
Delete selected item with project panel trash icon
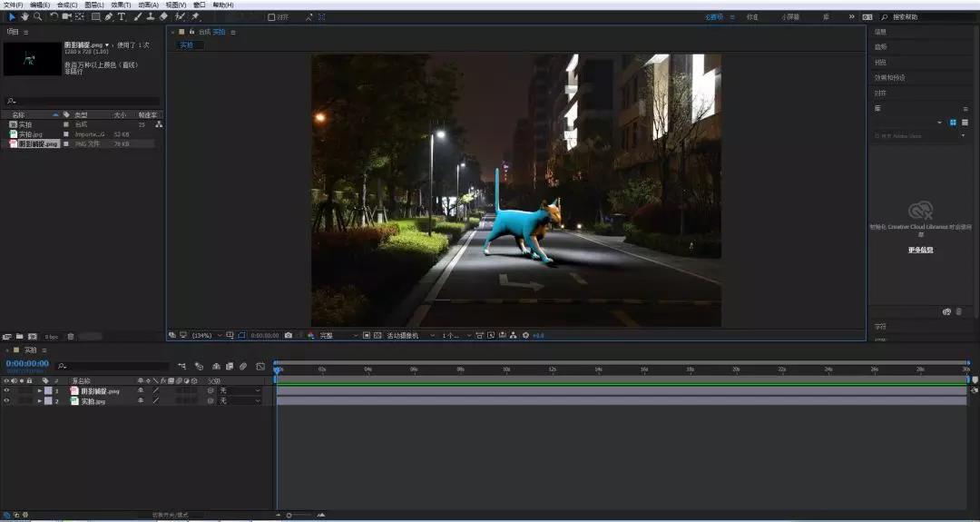pyautogui.click(x=71, y=336)
